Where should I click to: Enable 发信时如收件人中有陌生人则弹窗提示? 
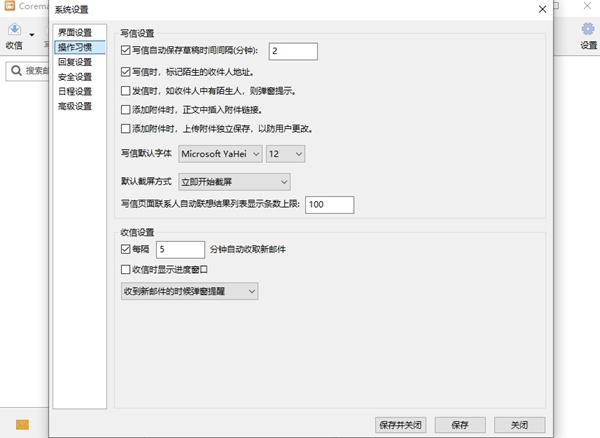pyautogui.click(x=126, y=91)
